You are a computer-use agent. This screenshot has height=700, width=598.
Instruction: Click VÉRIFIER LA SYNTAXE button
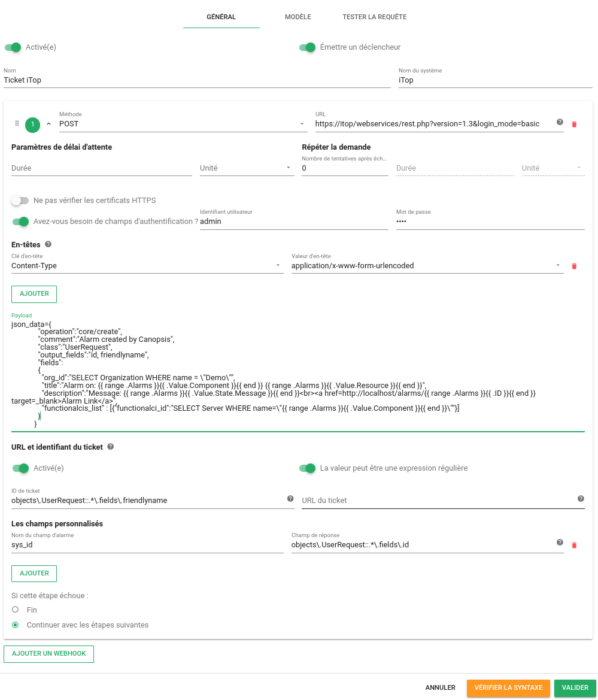pyautogui.click(x=508, y=688)
